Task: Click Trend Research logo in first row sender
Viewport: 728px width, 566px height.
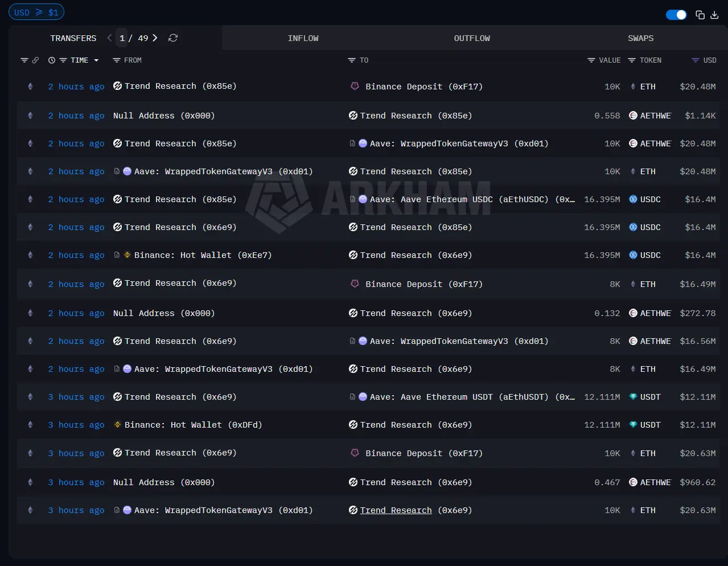Action: point(118,86)
